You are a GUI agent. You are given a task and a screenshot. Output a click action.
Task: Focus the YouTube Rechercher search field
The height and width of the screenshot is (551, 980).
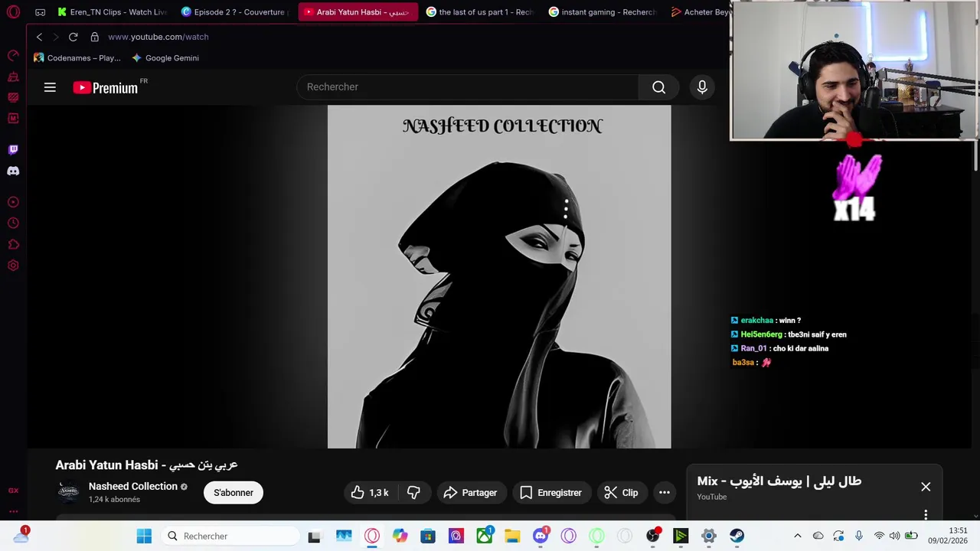pos(467,87)
